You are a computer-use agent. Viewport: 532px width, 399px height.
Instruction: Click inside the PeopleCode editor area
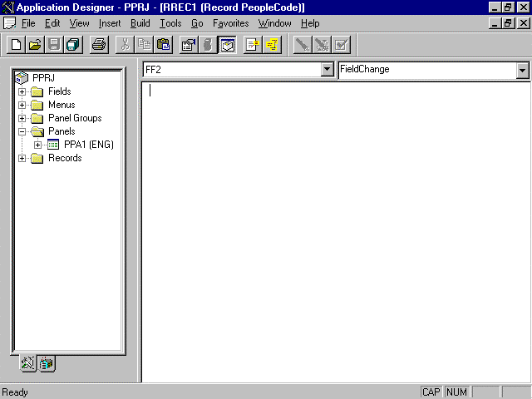(x=336, y=232)
